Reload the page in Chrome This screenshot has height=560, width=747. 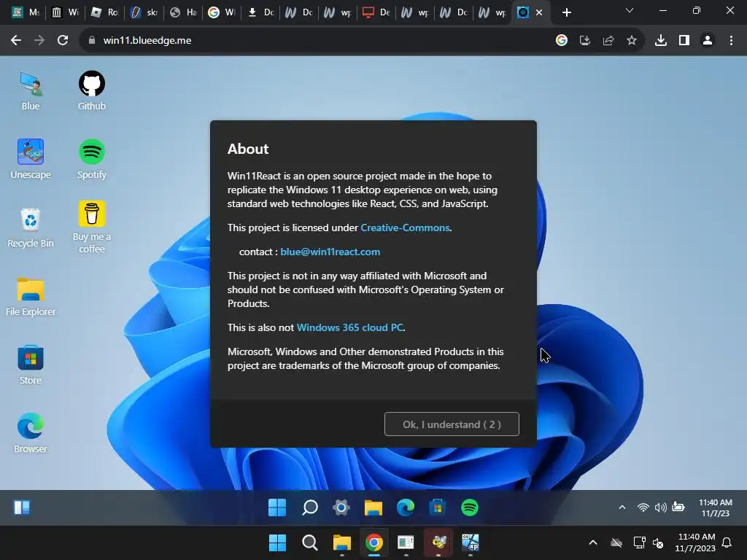(x=63, y=41)
